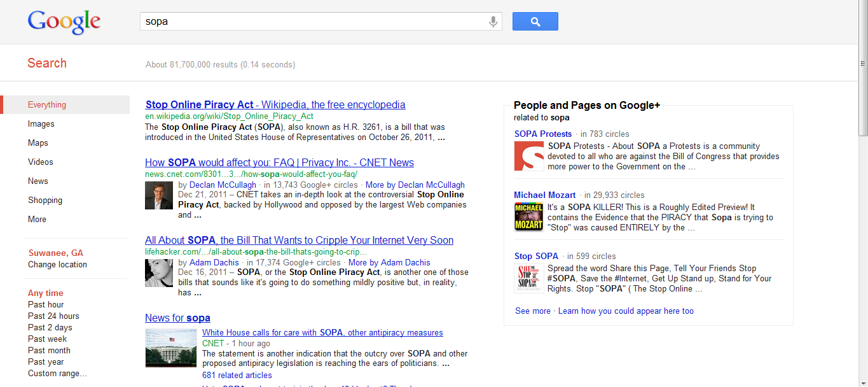Click the Google logo
868x387 pixels.
tap(64, 22)
